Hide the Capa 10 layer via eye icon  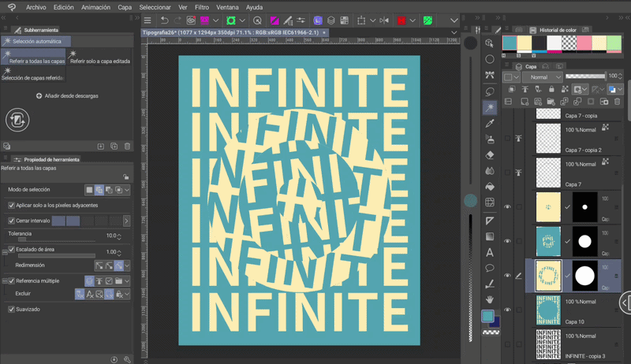coord(507,309)
